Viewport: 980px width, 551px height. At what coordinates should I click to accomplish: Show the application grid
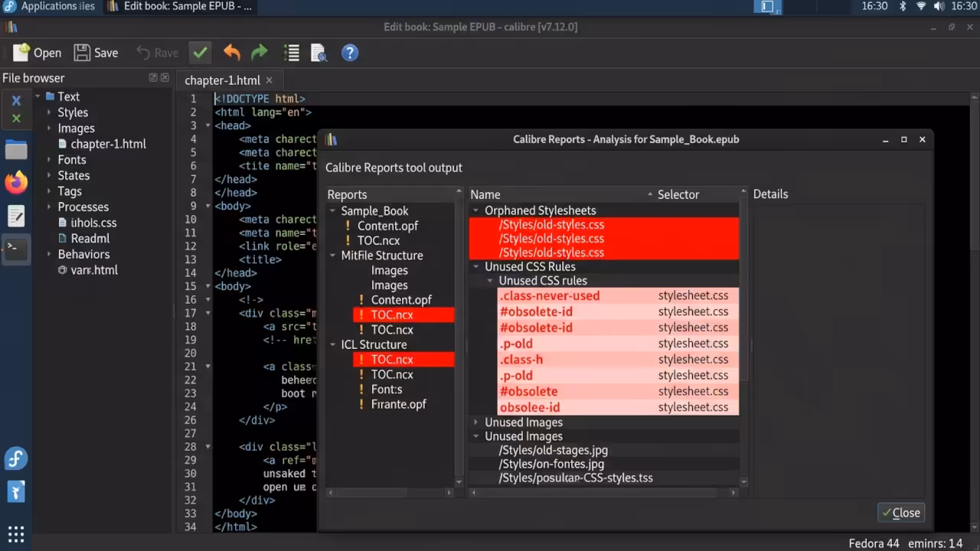(x=16, y=533)
